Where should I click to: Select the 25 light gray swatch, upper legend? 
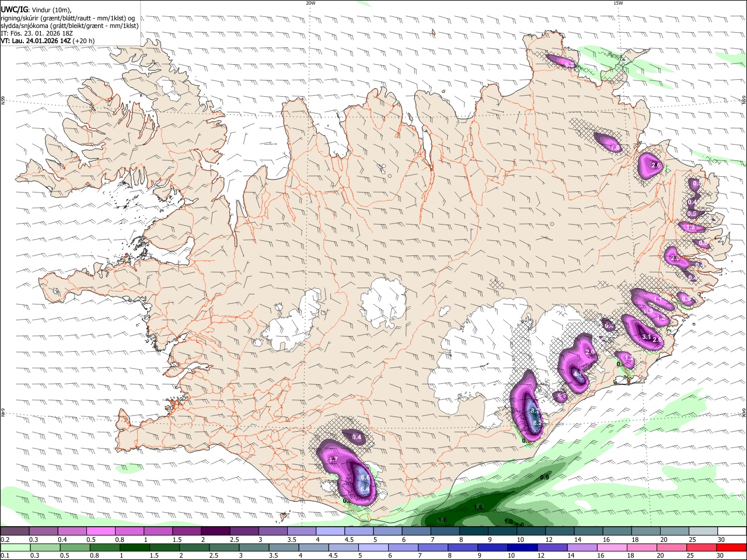click(703, 531)
